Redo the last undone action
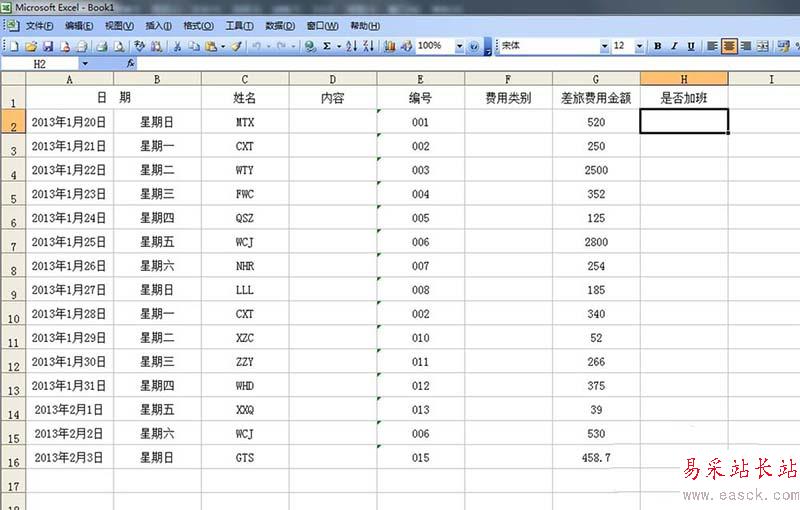800x510 pixels. tap(281, 46)
